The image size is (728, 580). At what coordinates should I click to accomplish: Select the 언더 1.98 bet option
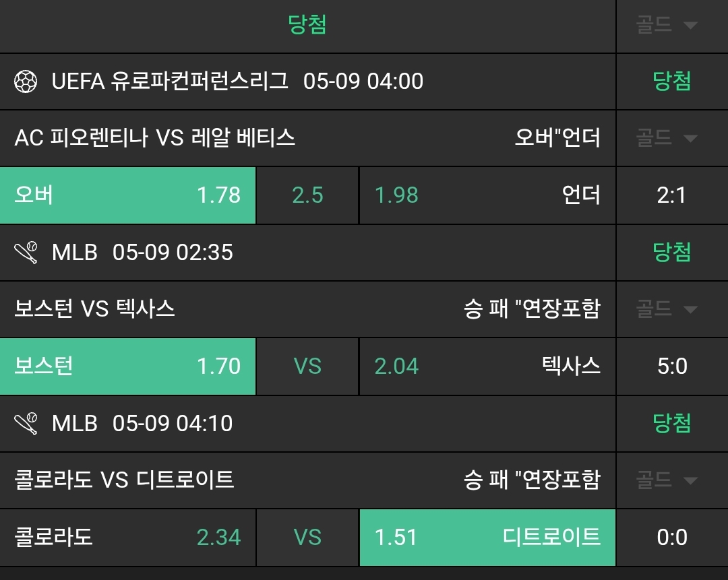(487, 195)
